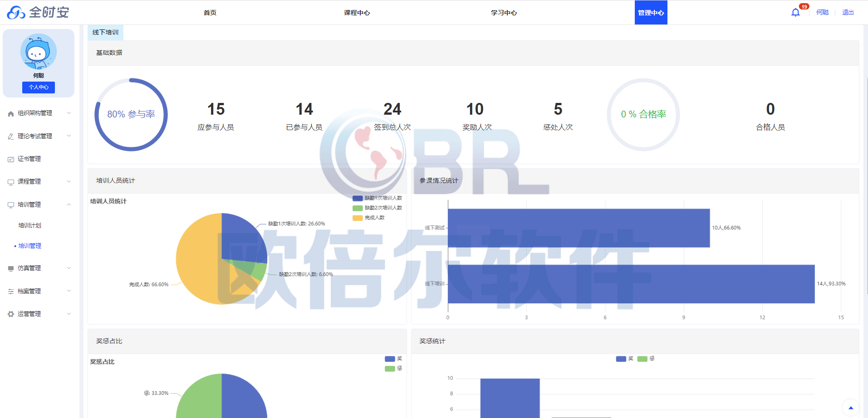
Task: Click the 80% 参与率 progress ring
Action: [131, 115]
